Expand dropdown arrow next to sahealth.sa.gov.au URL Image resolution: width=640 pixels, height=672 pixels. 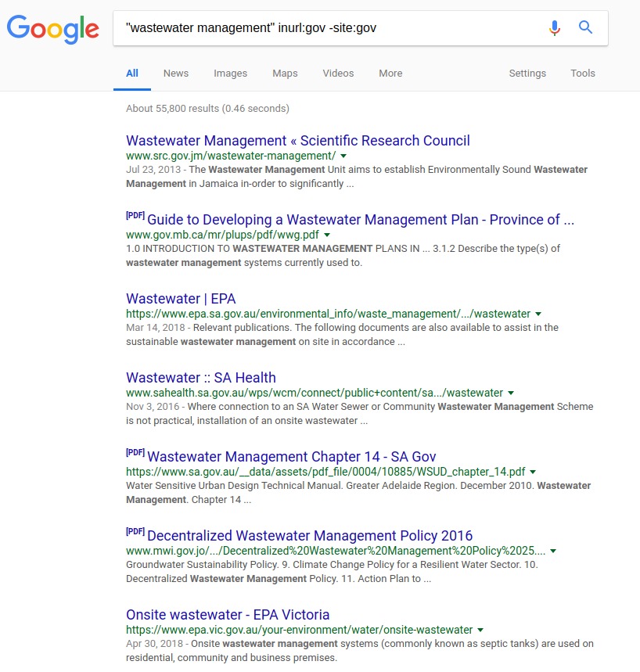point(511,393)
